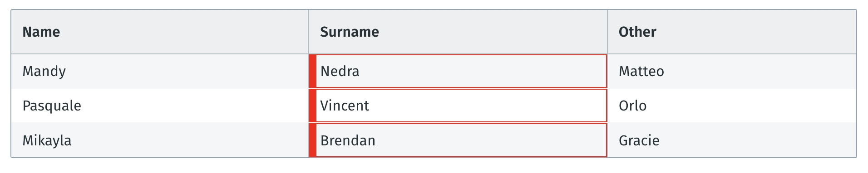Screen dimensions: 868x173
Task: Pick the Gracie cell
Action: pyautogui.click(x=732, y=140)
